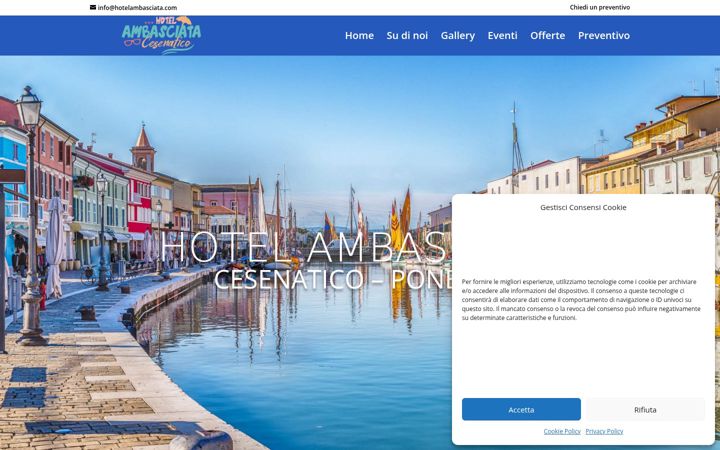Select Gallery in the navigation bar
720x450 pixels.
(457, 36)
